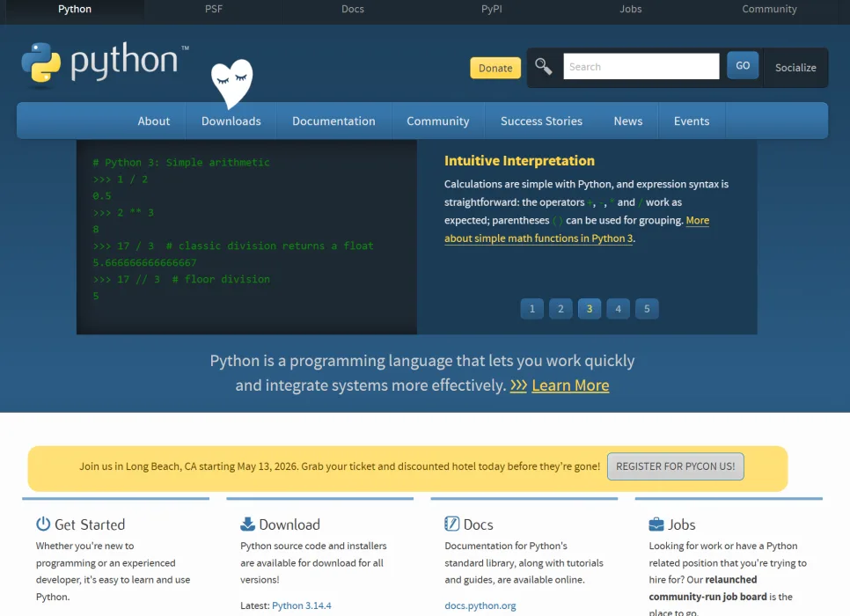850x616 pixels.
Task: Expand the Socialize menu
Action: click(795, 68)
